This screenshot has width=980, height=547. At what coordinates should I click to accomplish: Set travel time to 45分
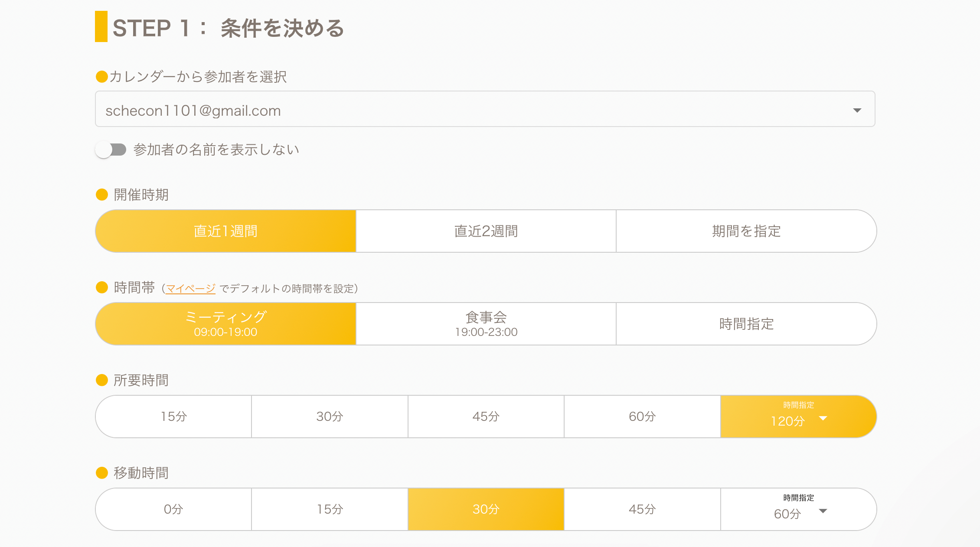tap(642, 509)
